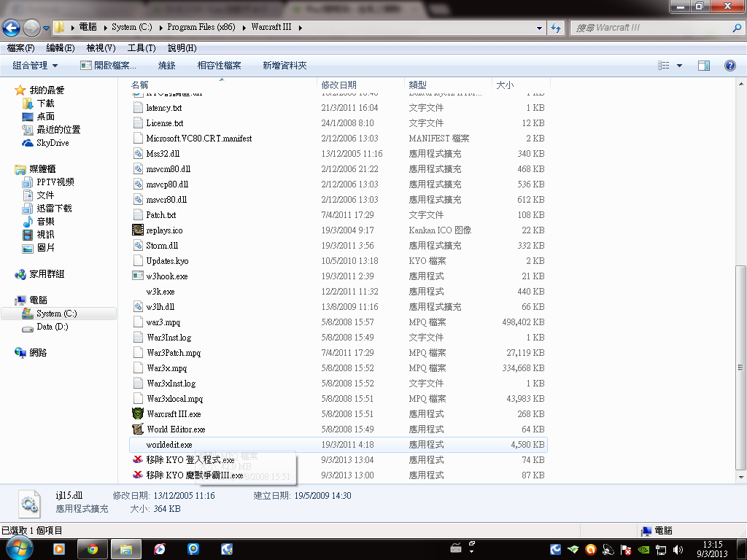This screenshot has height=560, width=747.
Task: Expand address bar history dropdown
Action: click(539, 28)
